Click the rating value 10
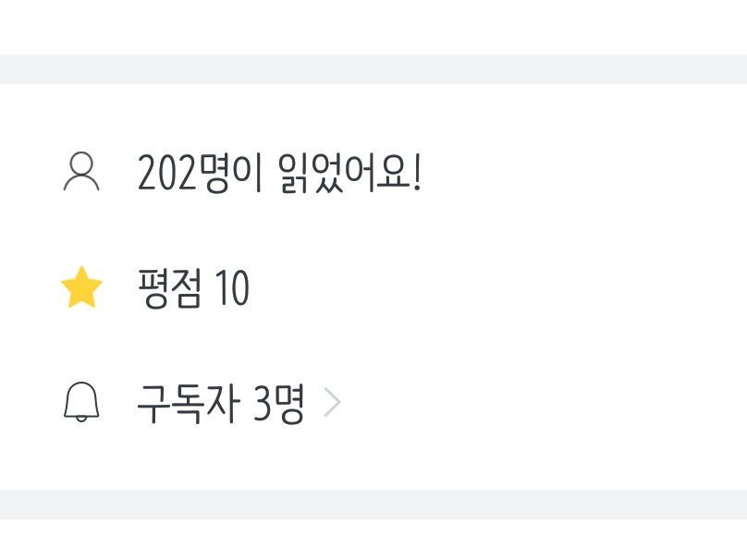 232,289
